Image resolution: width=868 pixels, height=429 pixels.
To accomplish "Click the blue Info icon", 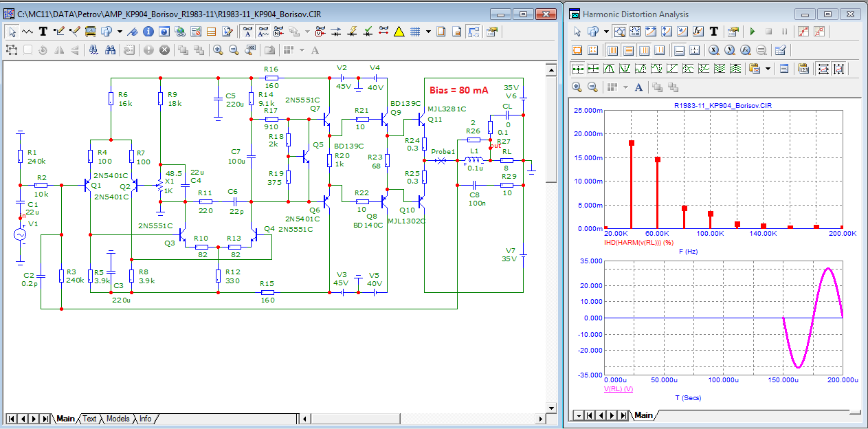I will [148, 32].
